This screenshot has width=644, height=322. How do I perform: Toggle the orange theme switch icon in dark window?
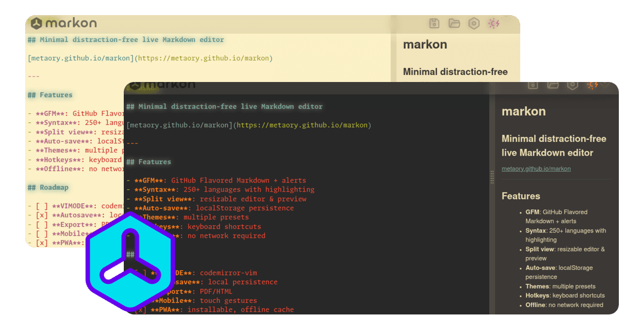pyautogui.click(x=592, y=85)
